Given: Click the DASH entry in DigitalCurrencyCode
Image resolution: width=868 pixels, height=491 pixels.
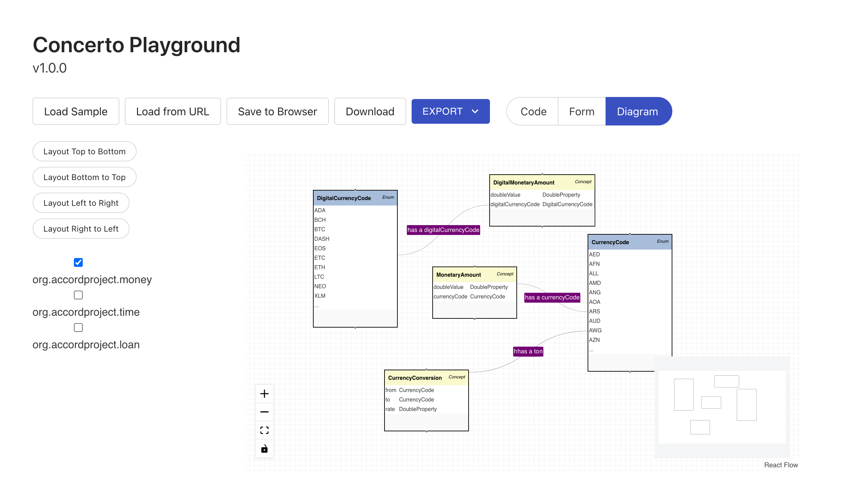Looking at the screenshot, I should coord(322,239).
